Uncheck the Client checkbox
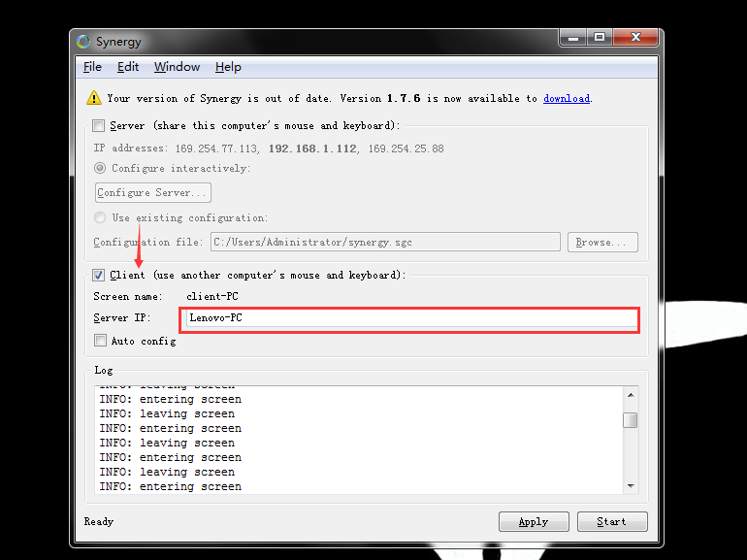Screen dimensions: 747x560 99,275
